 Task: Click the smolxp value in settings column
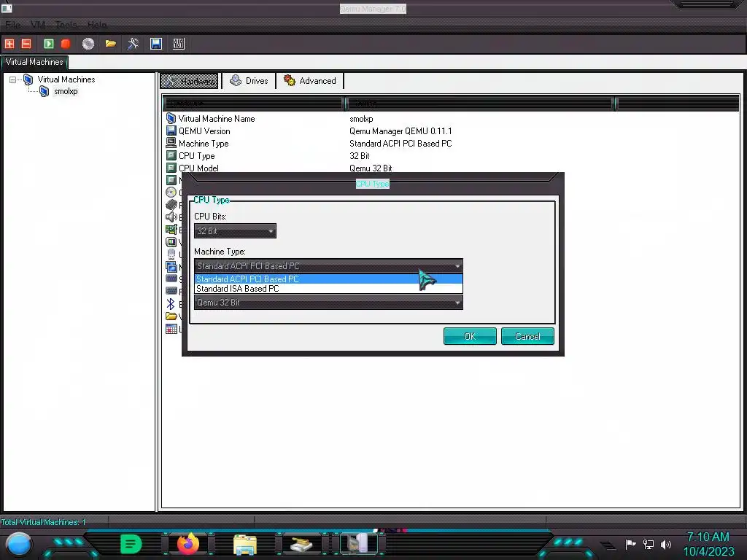point(361,119)
